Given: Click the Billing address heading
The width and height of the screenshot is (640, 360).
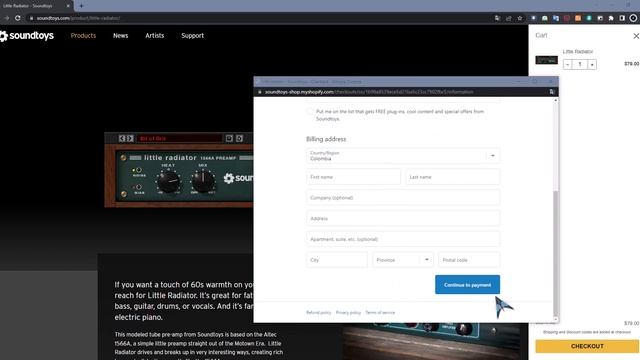Looking at the screenshot, I should tap(326, 139).
